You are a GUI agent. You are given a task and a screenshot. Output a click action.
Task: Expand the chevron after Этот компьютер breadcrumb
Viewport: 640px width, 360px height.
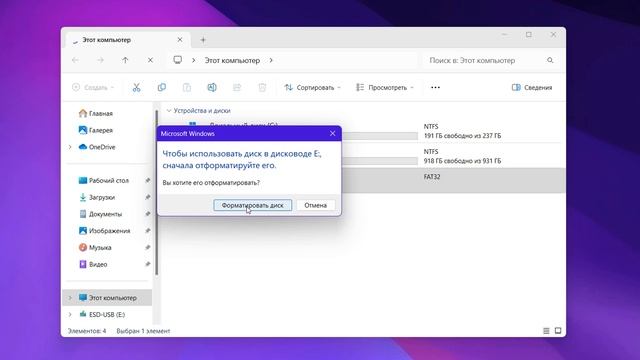271,60
